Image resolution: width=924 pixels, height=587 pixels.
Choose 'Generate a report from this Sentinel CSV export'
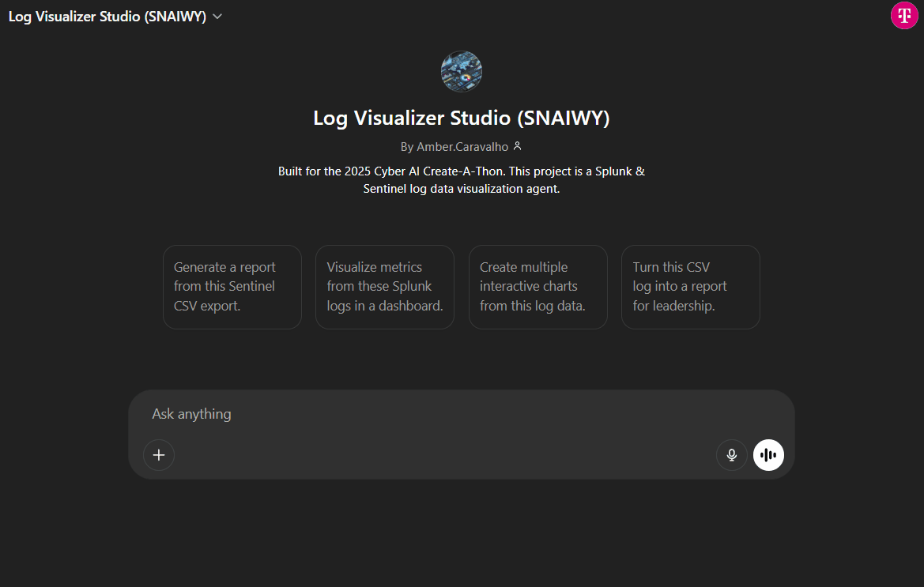232,287
